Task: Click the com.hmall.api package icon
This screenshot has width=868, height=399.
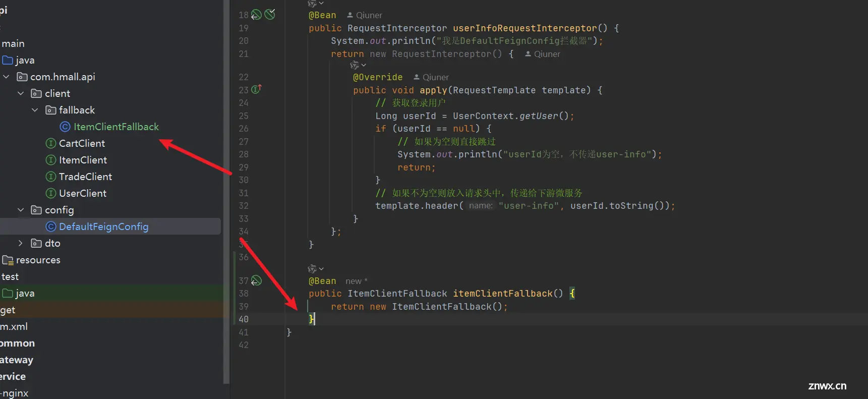Action: point(22,77)
